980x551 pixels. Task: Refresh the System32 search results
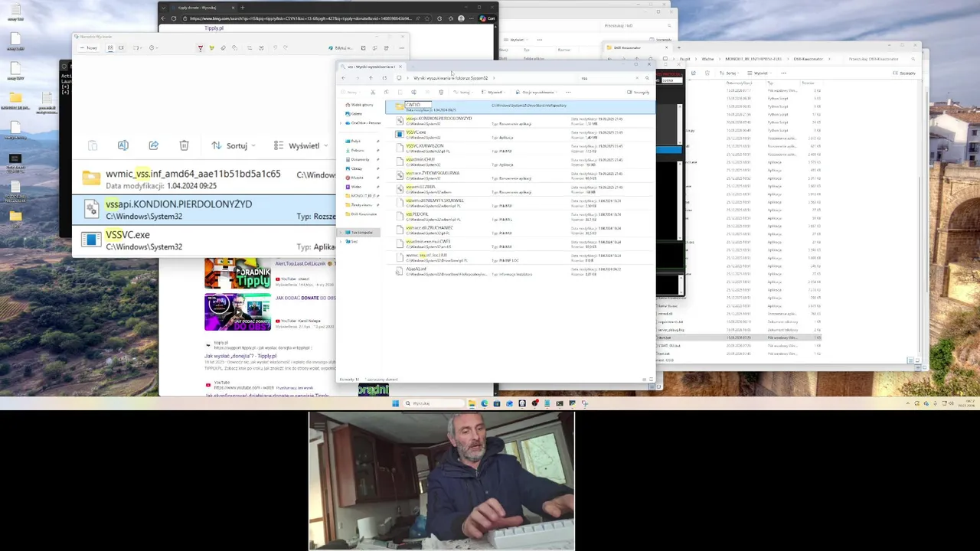tap(384, 78)
